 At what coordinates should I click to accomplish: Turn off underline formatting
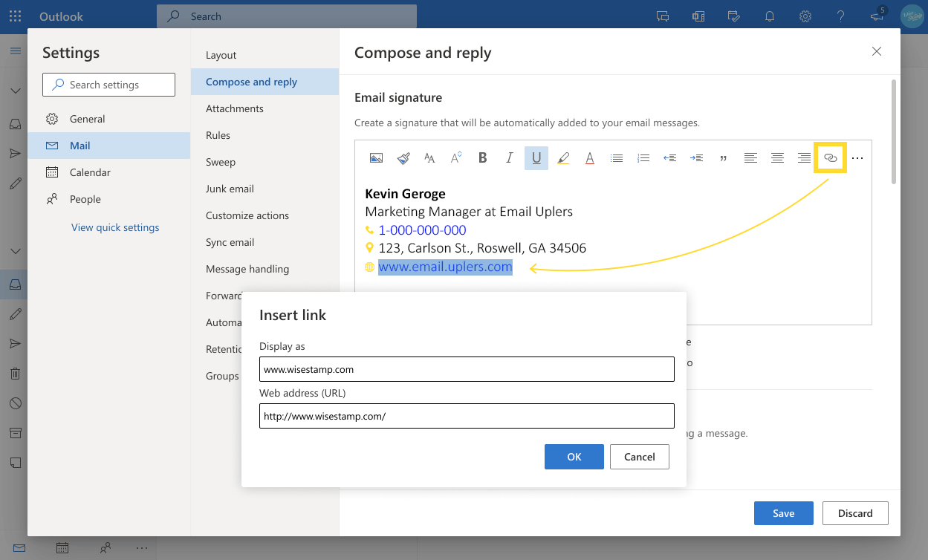click(536, 157)
